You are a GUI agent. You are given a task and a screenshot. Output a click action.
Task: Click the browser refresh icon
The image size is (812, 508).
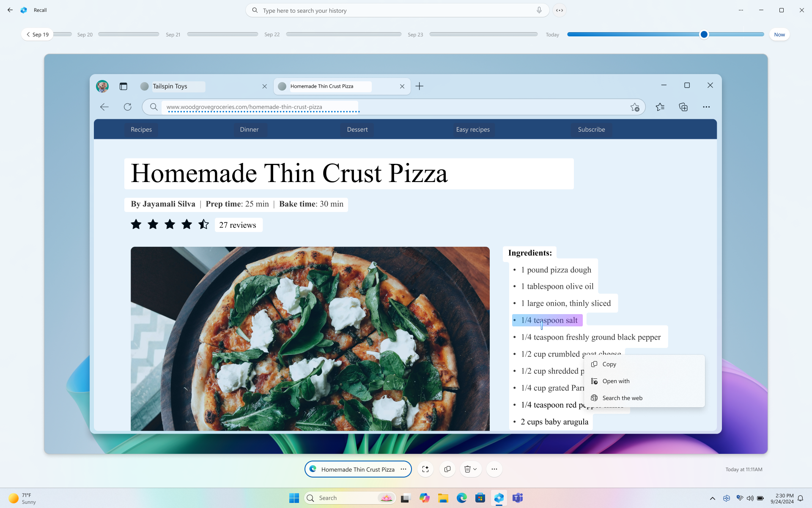127,107
